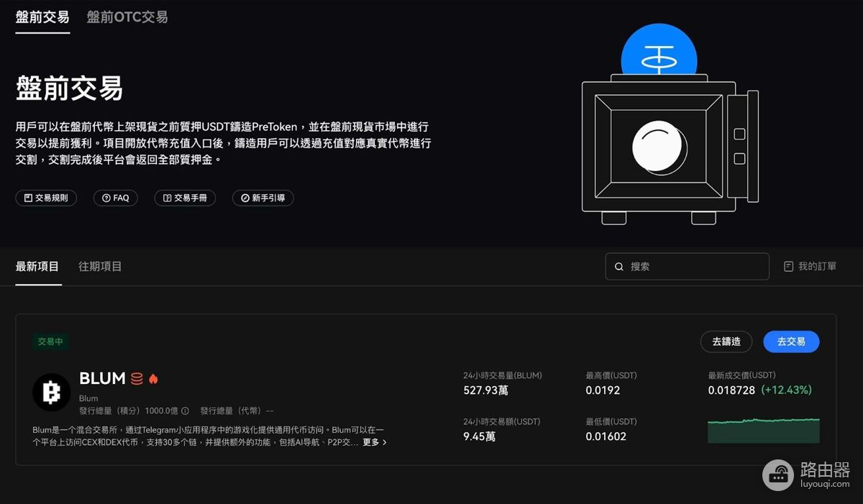Click the 發行總量（代幣）-- label
The height and width of the screenshot is (504, 863).
(237, 411)
